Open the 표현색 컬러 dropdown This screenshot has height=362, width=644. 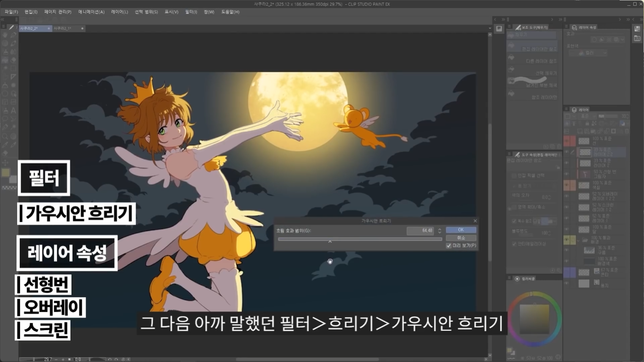click(588, 53)
